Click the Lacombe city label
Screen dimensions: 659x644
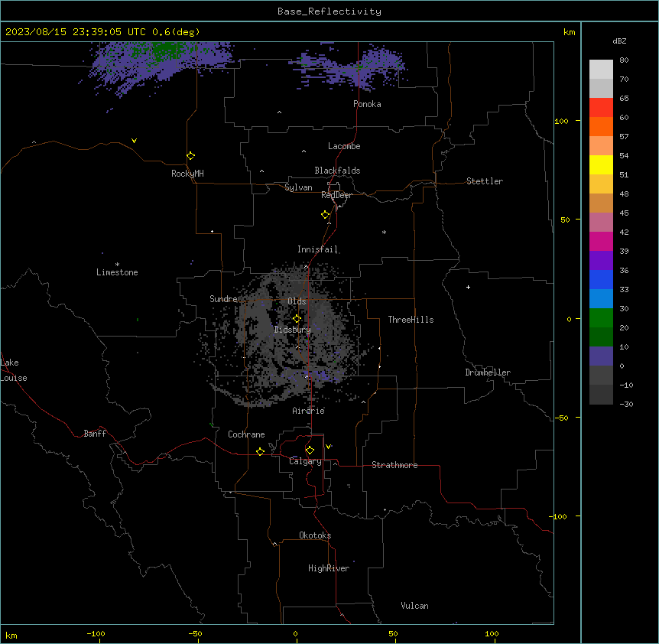(344, 146)
